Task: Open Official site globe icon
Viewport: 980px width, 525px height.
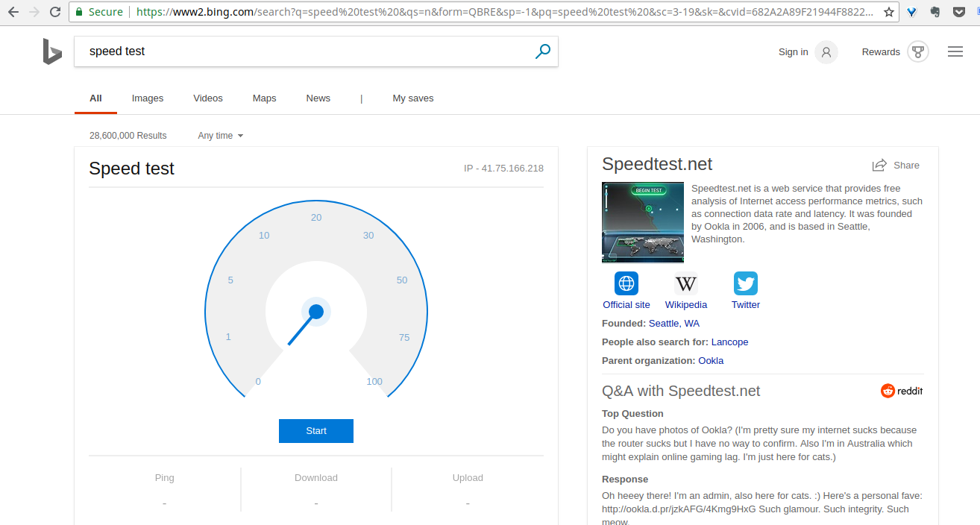Action: coord(626,283)
